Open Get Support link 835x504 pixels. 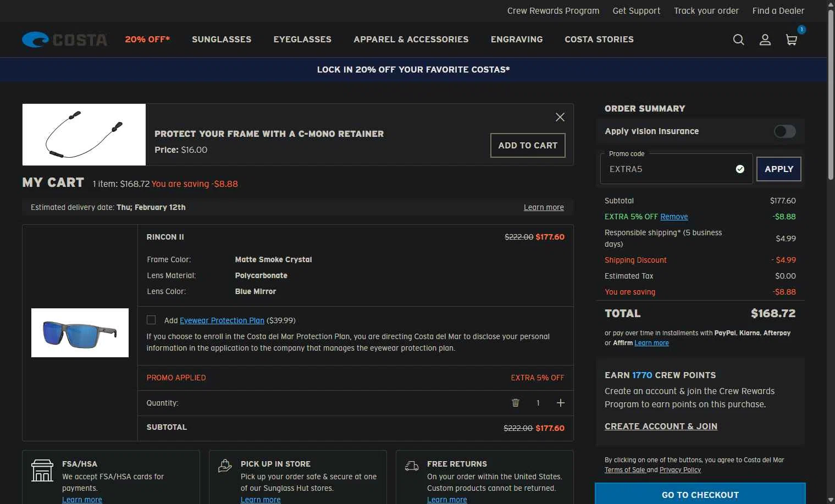pos(636,11)
